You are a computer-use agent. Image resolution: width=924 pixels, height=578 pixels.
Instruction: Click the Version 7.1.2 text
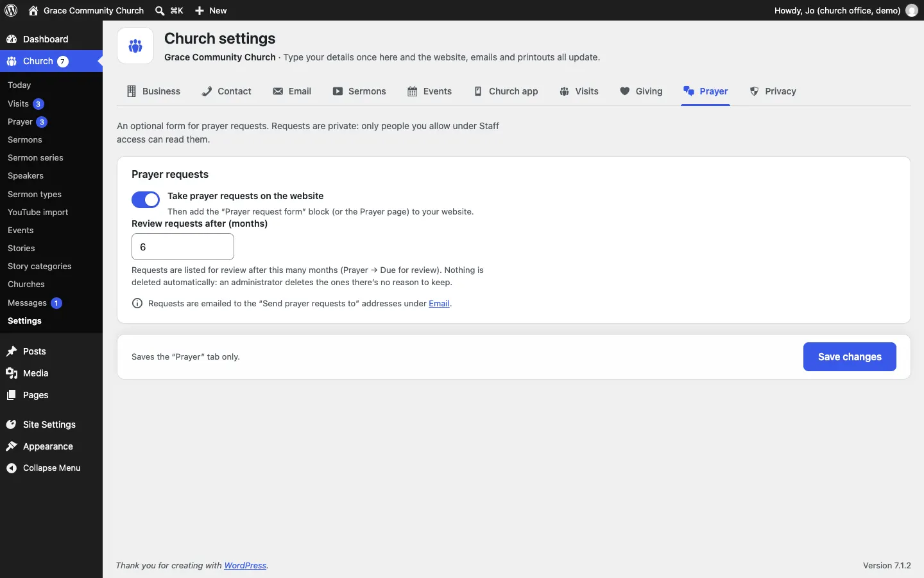tap(887, 566)
